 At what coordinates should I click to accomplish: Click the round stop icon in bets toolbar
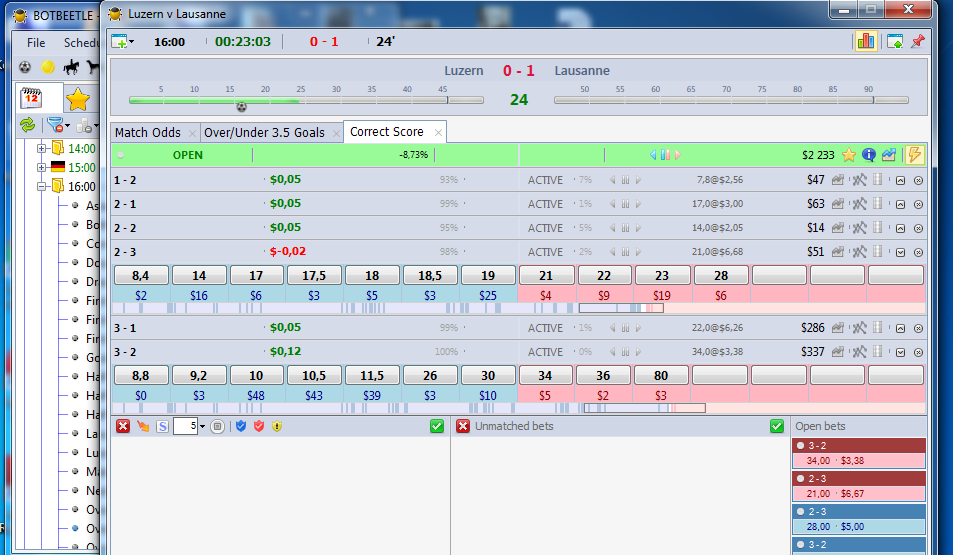218,426
